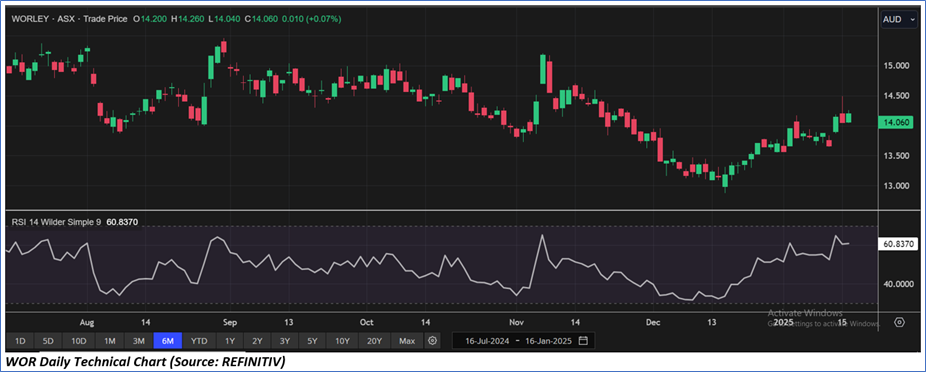
Task: Click the 60.8370 RSI axis value label
Action: point(899,243)
